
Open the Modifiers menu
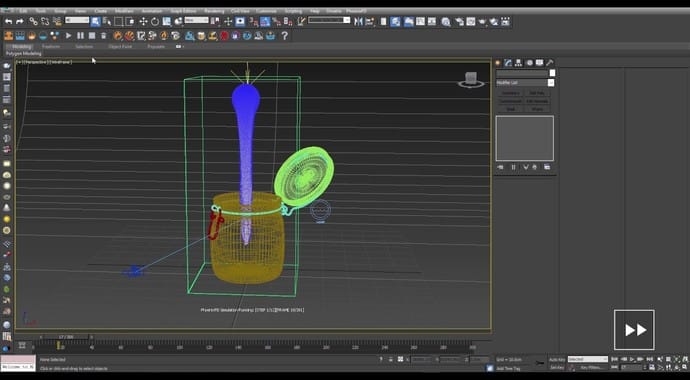click(124, 11)
